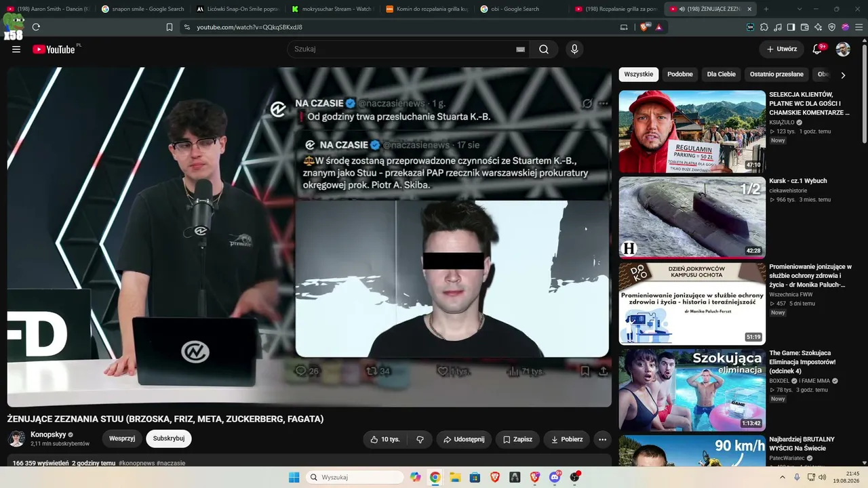The height and width of the screenshot is (488, 868).
Task: Select the Ostatnio przesłane filter chip
Action: (776, 75)
